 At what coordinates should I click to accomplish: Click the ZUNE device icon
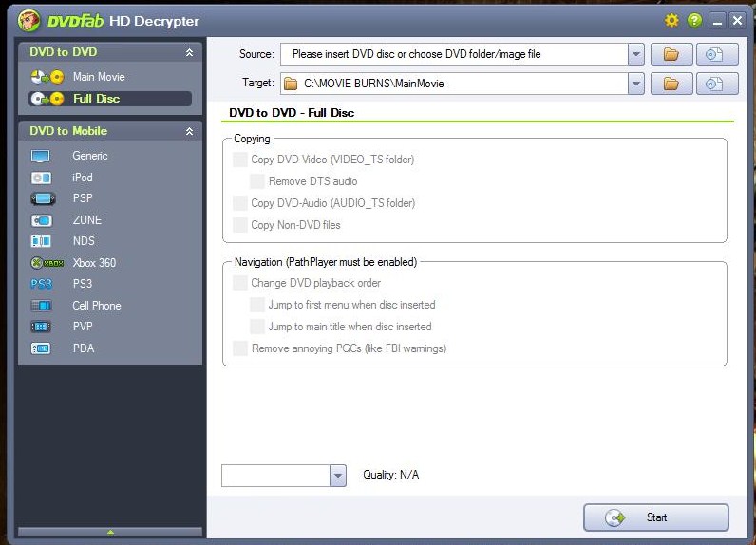pos(41,220)
